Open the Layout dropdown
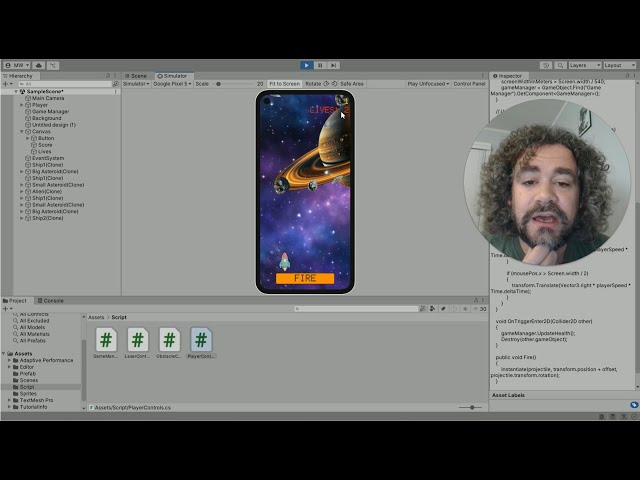This screenshot has height=480, width=640. pos(619,65)
